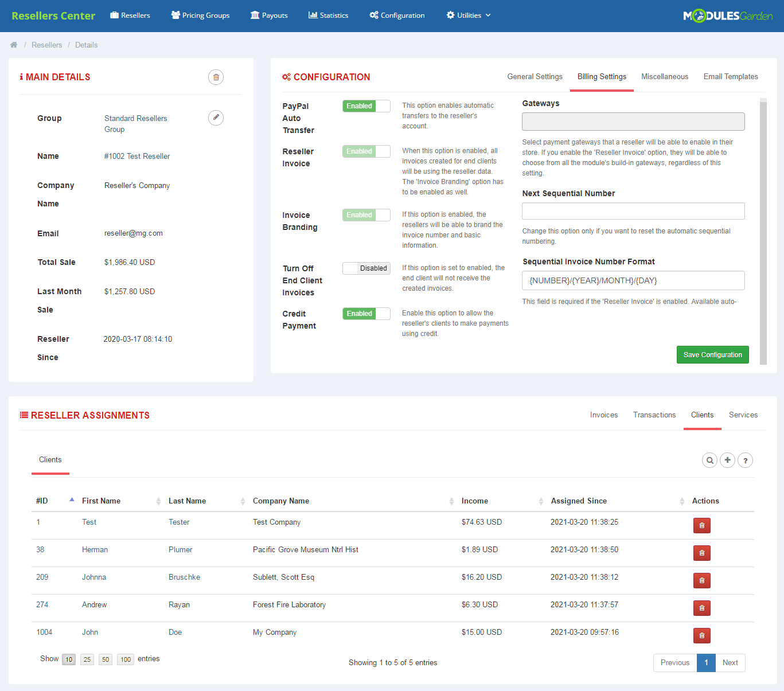
Task: Toggle Reseller Invoice switch
Action: tap(366, 151)
